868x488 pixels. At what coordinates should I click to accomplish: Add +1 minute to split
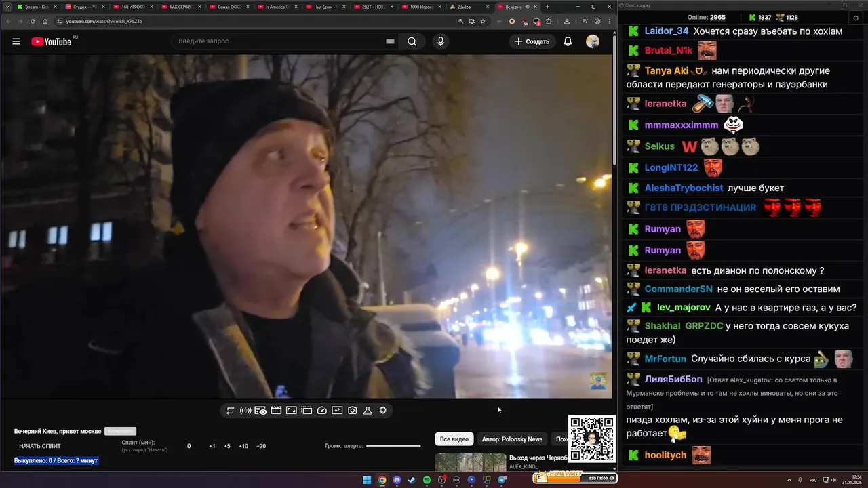(212, 446)
